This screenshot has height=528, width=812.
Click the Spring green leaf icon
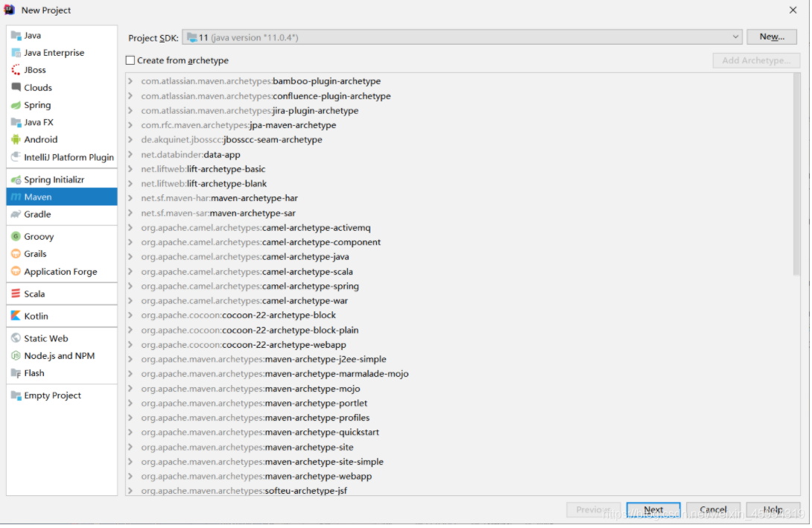point(16,105)
